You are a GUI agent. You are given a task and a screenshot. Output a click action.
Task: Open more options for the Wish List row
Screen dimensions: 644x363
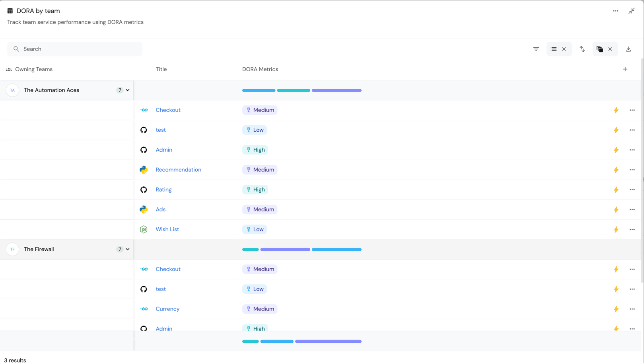pos(632,230)
